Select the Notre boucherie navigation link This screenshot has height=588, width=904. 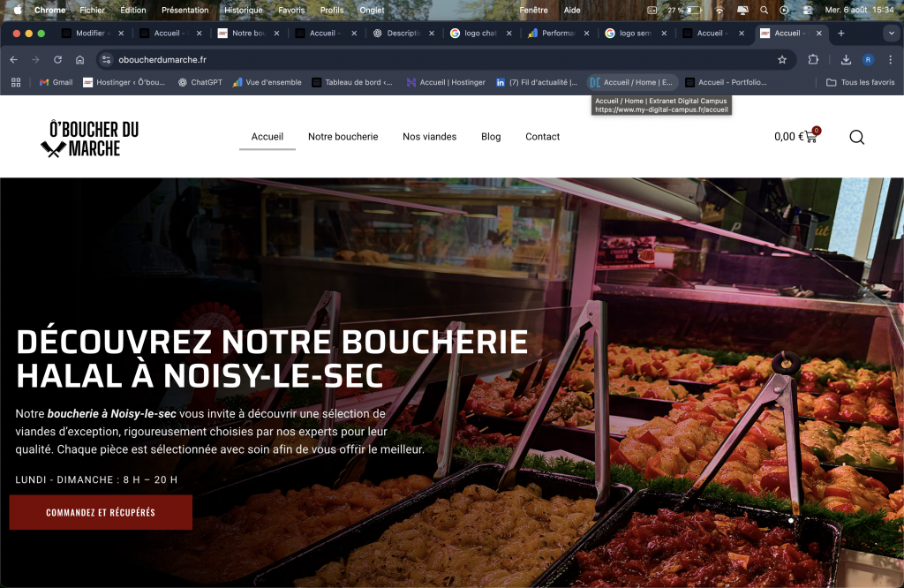pos(343,137)
